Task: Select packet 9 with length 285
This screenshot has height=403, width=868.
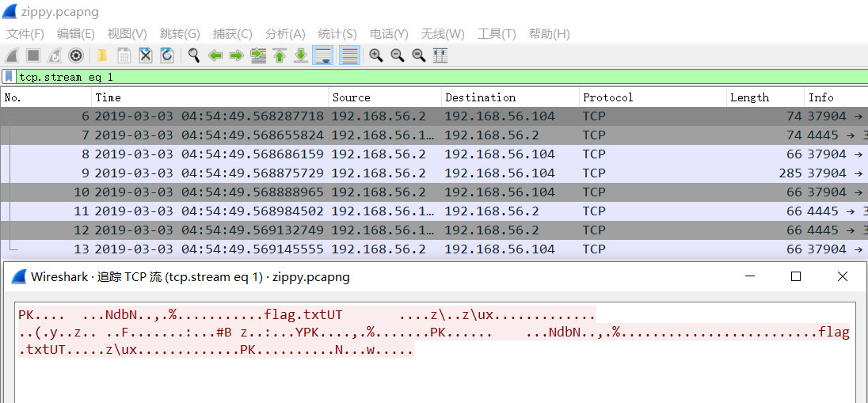Action: (434, 173)
